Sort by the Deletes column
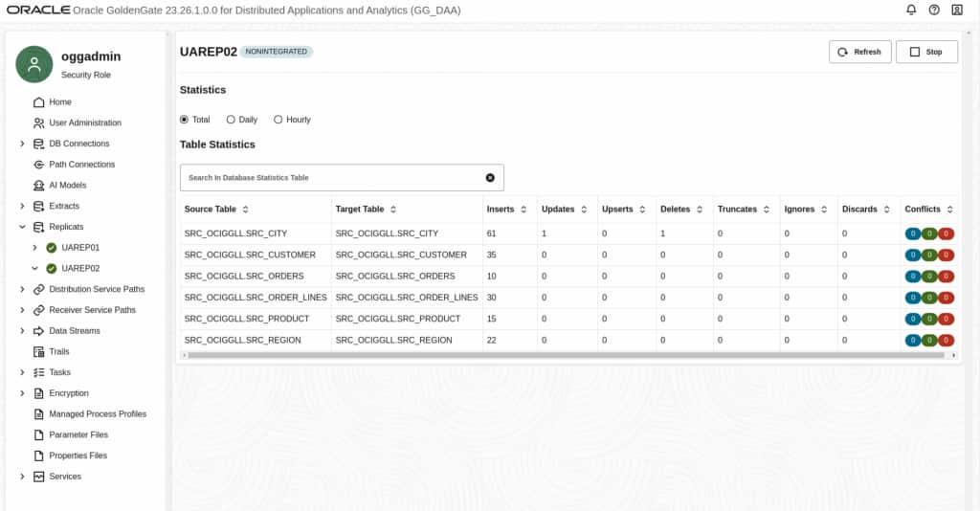 tap(700, 210)
